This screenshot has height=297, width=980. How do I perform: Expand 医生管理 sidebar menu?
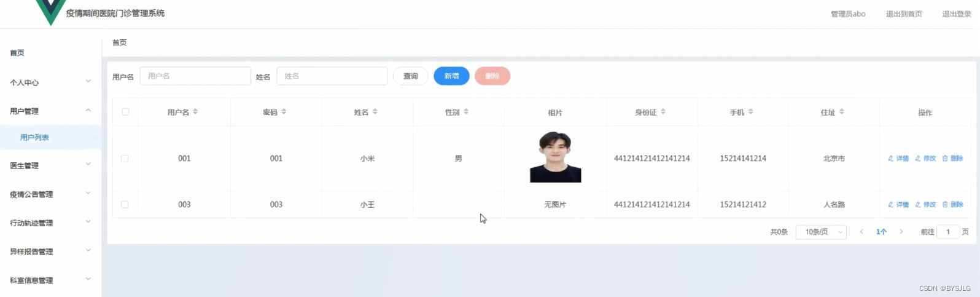(x=50, y=165)
